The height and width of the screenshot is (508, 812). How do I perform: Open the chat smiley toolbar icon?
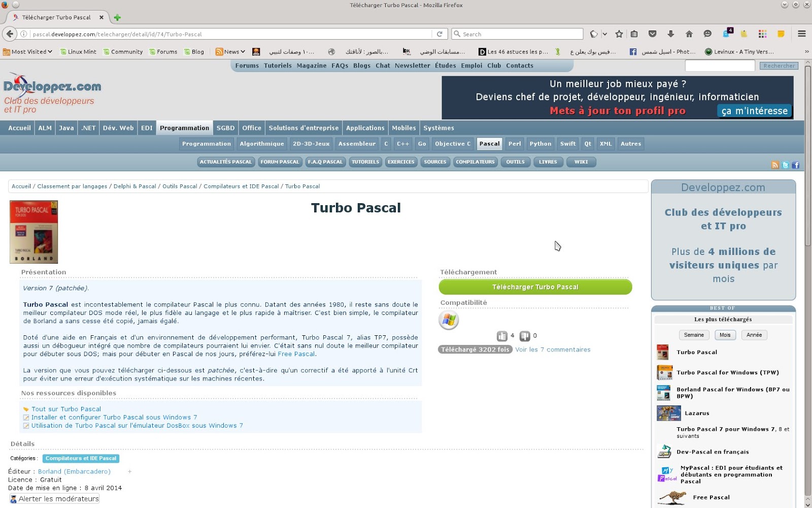point(707,34)
